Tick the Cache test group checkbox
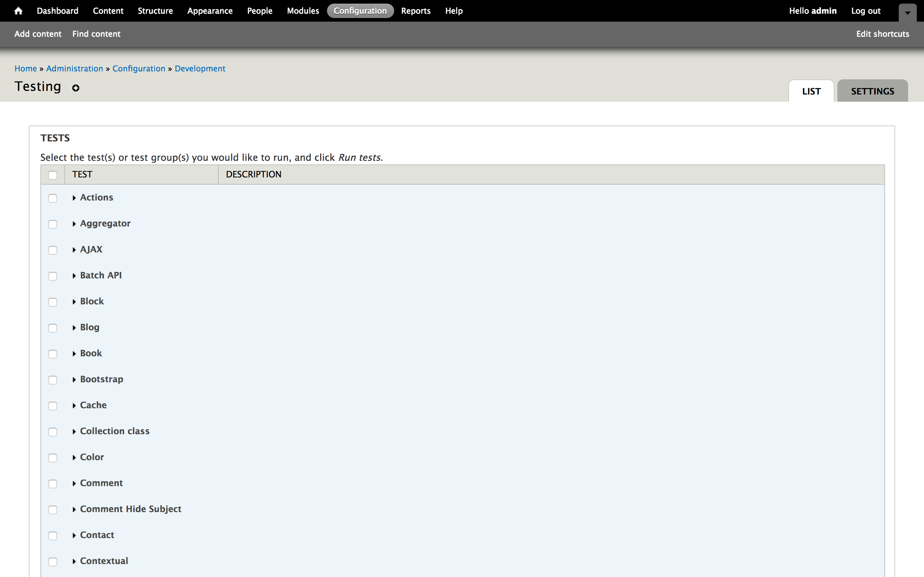 click(x=53, y=406)
